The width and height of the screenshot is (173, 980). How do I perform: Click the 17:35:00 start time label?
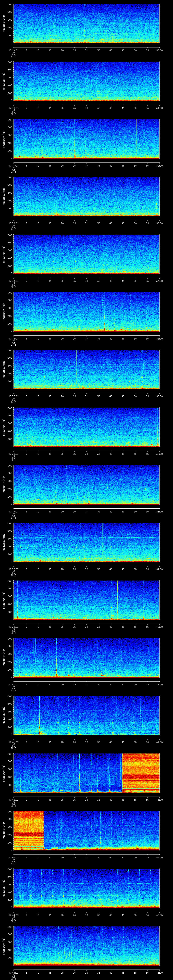[13, 396]
